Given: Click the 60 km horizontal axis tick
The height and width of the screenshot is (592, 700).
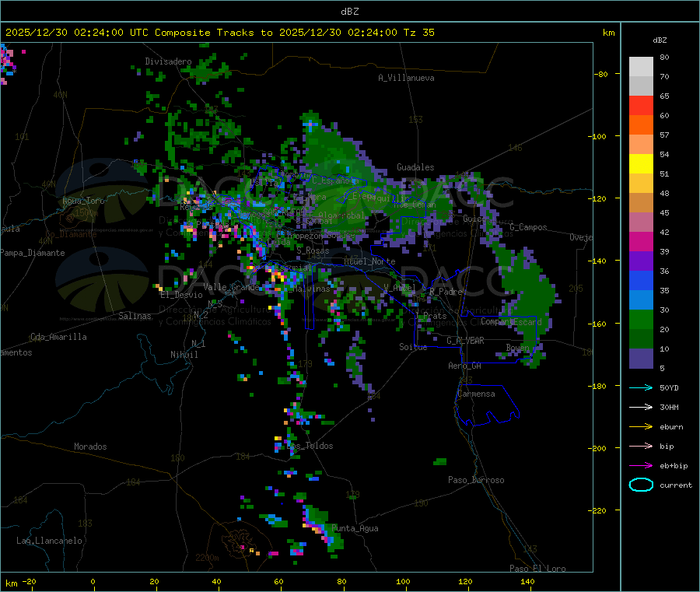Looking at the screenshot, I should coord(279,582).
